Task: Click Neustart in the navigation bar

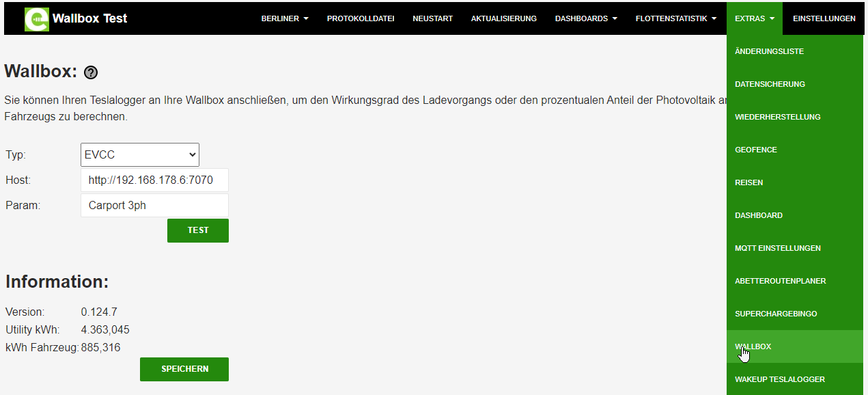Action: click(432, 18)
